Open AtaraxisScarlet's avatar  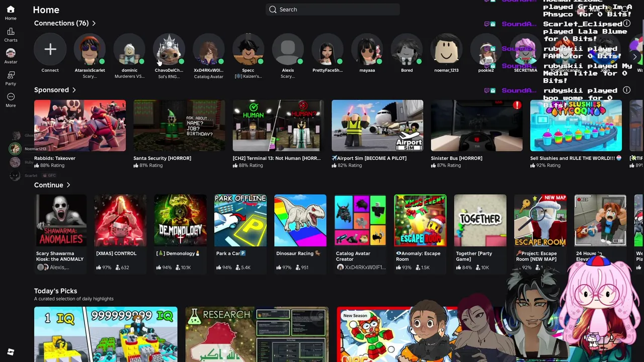tap(90, 49)
